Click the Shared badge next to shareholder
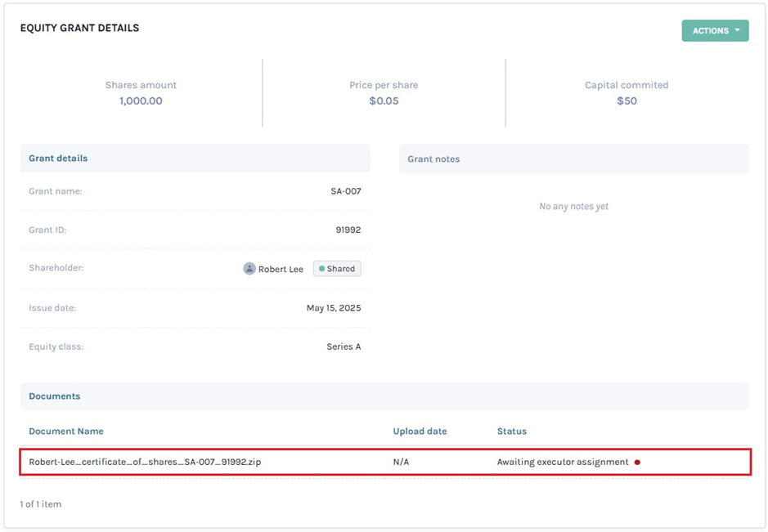768x532 pixels. pos(337,269)
